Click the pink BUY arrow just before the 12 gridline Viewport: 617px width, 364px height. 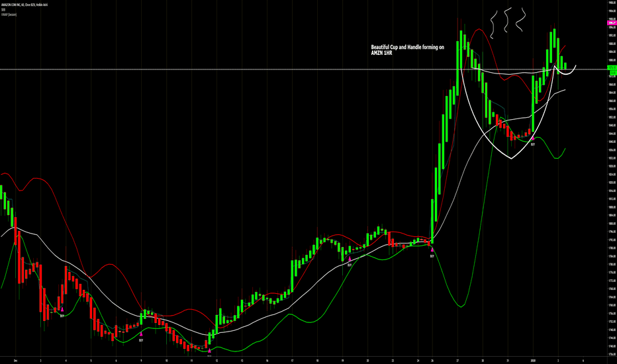pyautogui.click(x=209, y=350)
